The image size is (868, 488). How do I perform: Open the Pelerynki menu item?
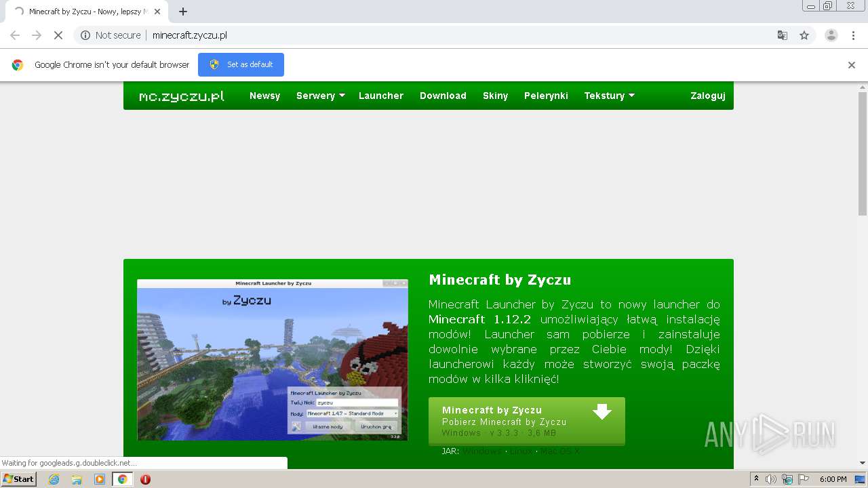pos(546,96)
